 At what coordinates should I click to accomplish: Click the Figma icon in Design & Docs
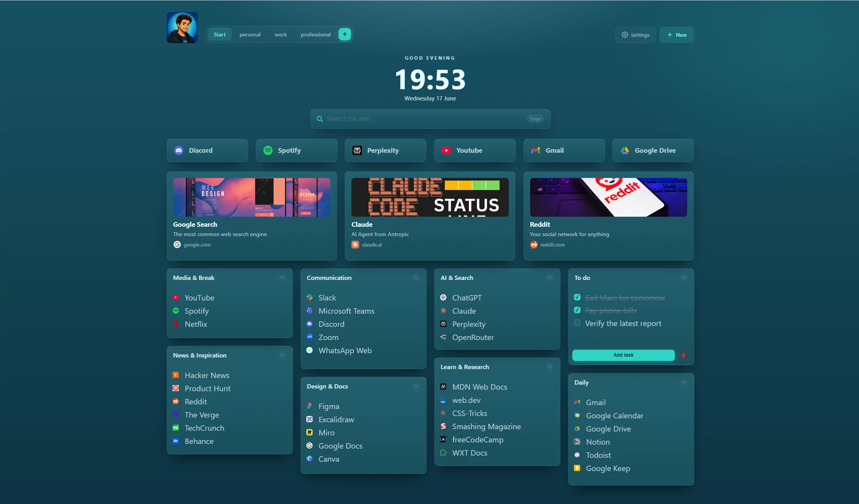pos(309,406)
